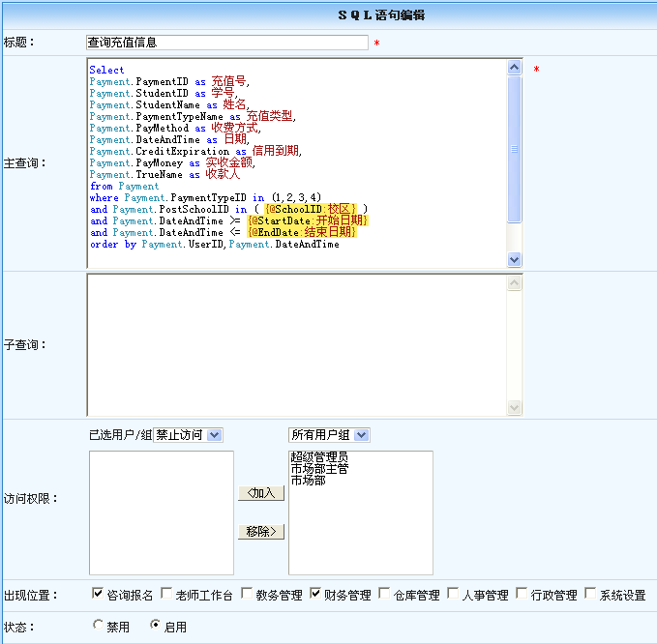Check the 教务管理 checkbox
Screen dimensions: 657x644
point(247,594)
